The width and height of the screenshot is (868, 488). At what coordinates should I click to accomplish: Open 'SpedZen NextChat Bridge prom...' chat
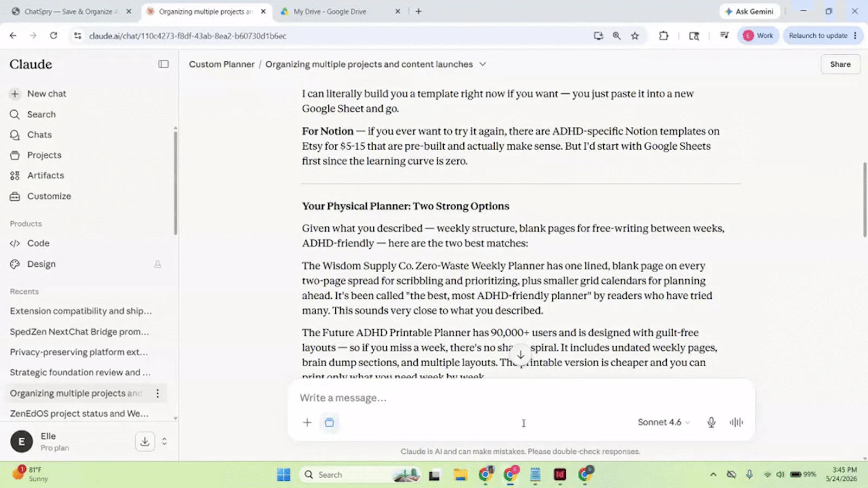[79, 331]
